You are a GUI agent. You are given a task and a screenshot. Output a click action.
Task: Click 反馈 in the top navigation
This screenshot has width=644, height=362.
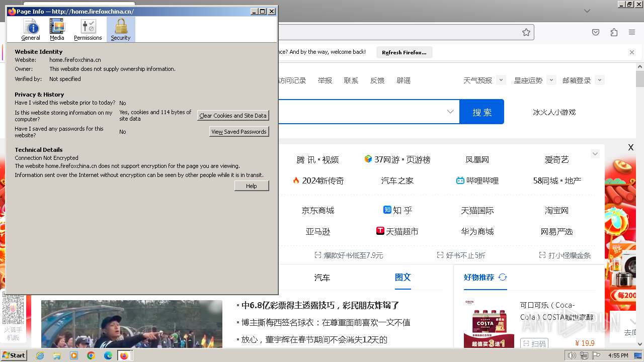pyautogui.click(x=377, y=80)
